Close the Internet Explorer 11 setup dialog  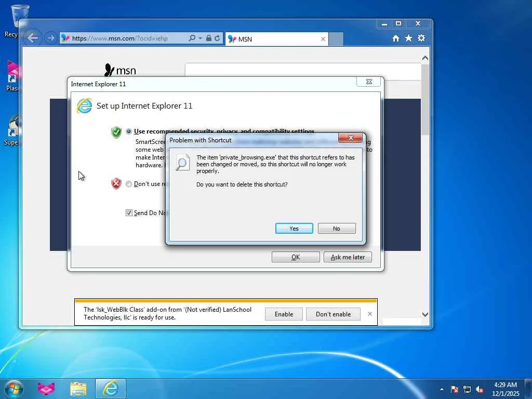[x=369, y=82]
